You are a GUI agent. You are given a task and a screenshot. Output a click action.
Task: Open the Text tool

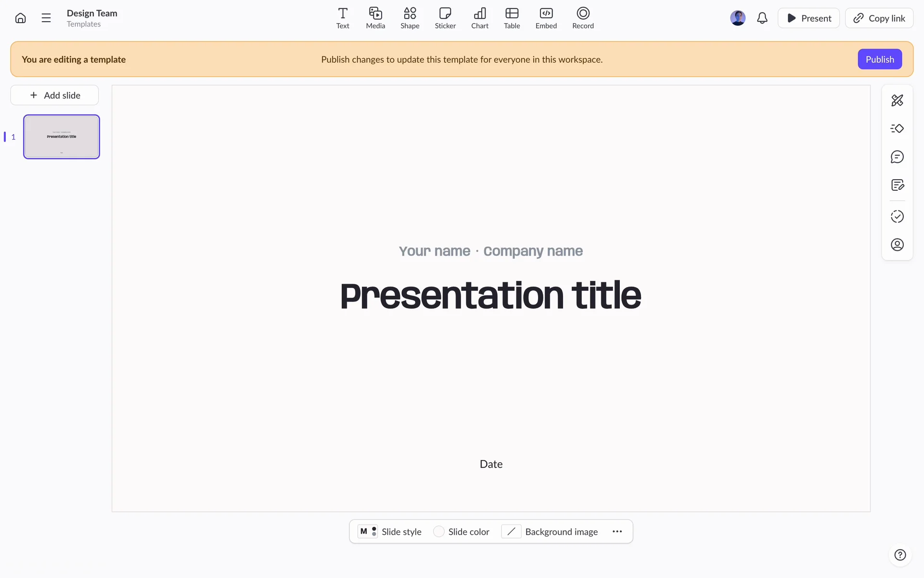(x=343, y=18)
